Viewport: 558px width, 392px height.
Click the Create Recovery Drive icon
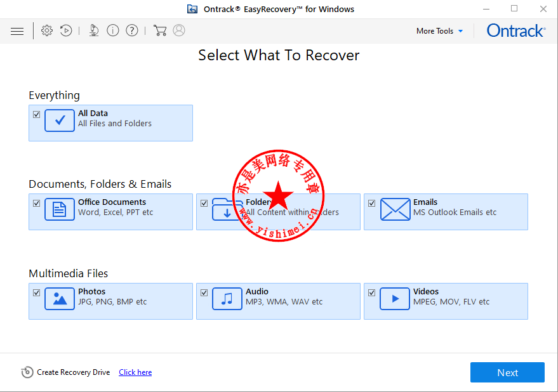click(x=27, y=372)
